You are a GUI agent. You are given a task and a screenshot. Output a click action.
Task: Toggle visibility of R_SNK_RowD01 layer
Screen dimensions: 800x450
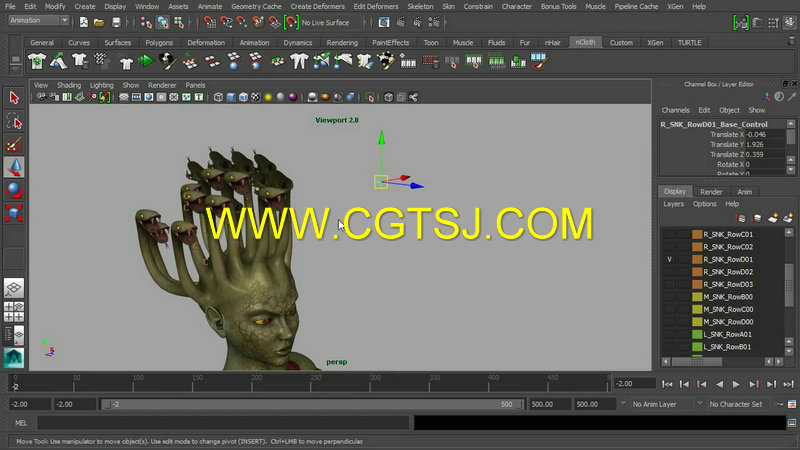669,259
